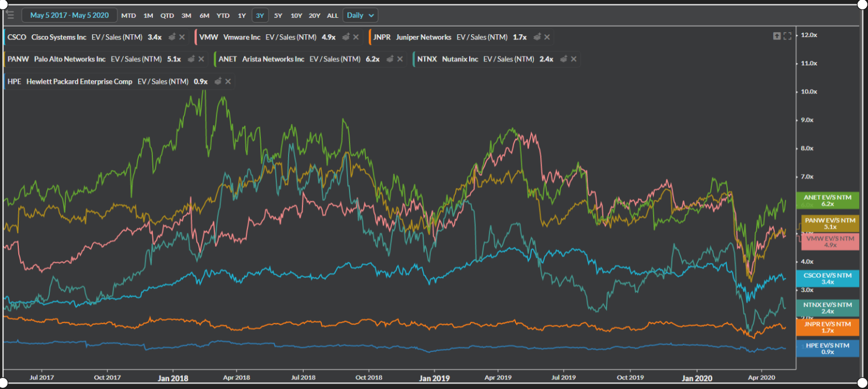Remove the NTNX Nutanix series
The width and height of the screenshot is (868, 389).
574,59
